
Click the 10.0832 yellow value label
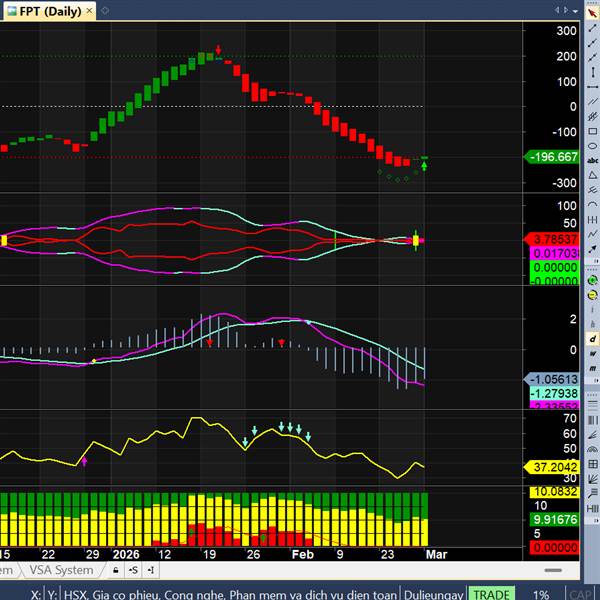554,492
